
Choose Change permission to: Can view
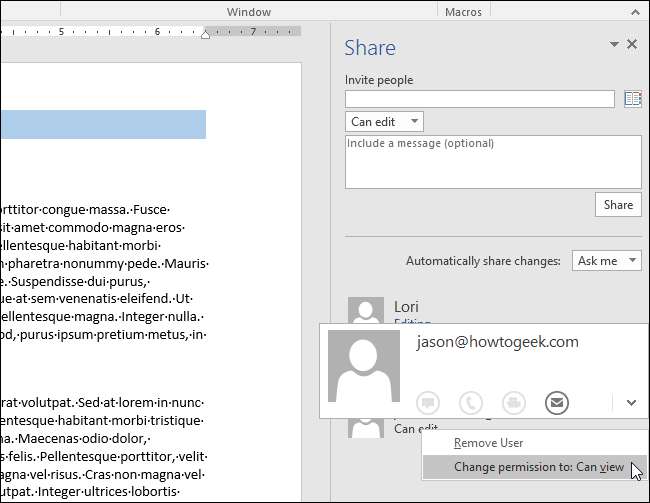coord(538,467)
